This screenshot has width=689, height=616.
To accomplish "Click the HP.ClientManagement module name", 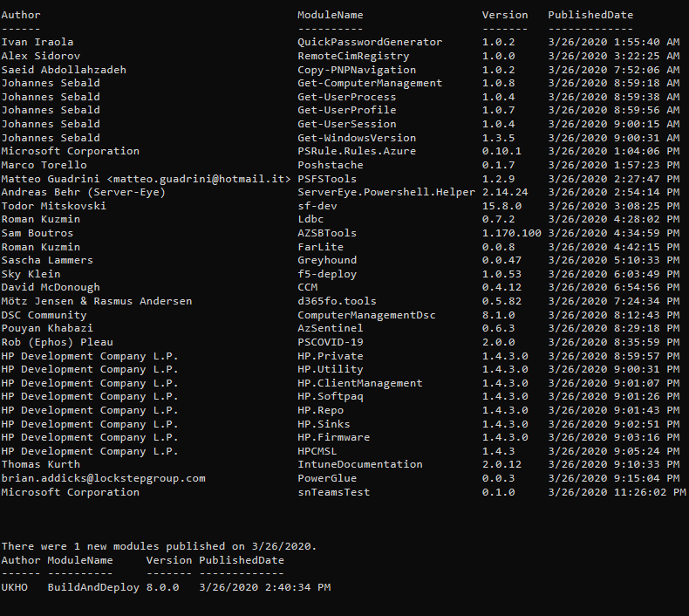I will (360, 383).
